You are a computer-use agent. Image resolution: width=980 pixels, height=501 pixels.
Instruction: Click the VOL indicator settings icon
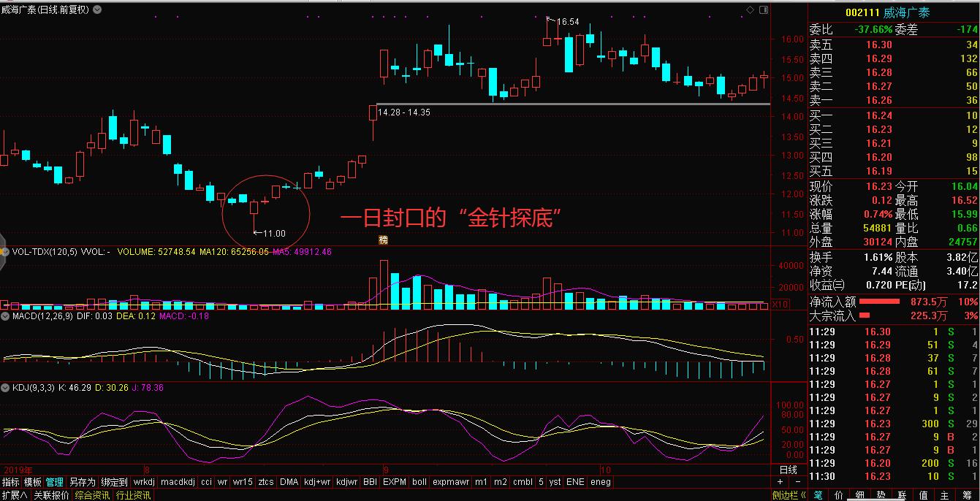coord(5,252)
